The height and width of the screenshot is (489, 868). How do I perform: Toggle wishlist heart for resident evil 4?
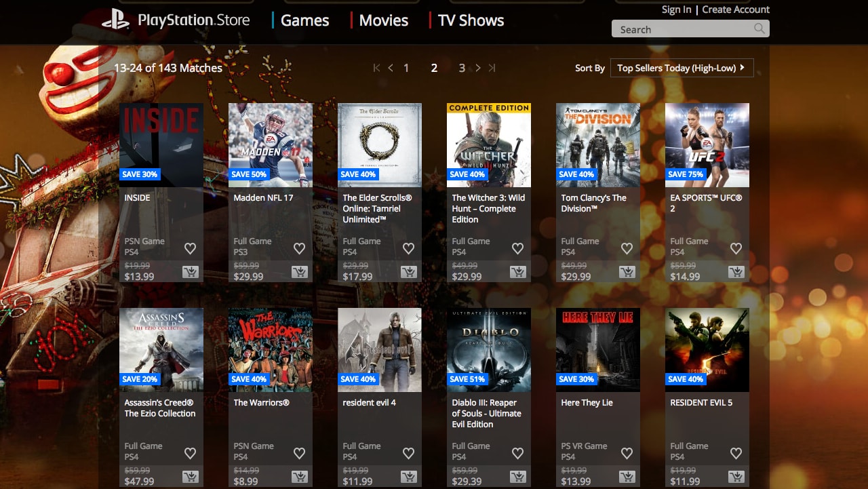click(x=408, y=453)
